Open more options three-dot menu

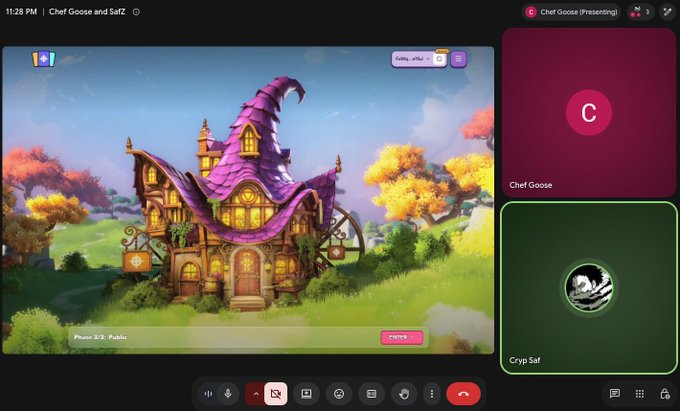coord(432,394)
